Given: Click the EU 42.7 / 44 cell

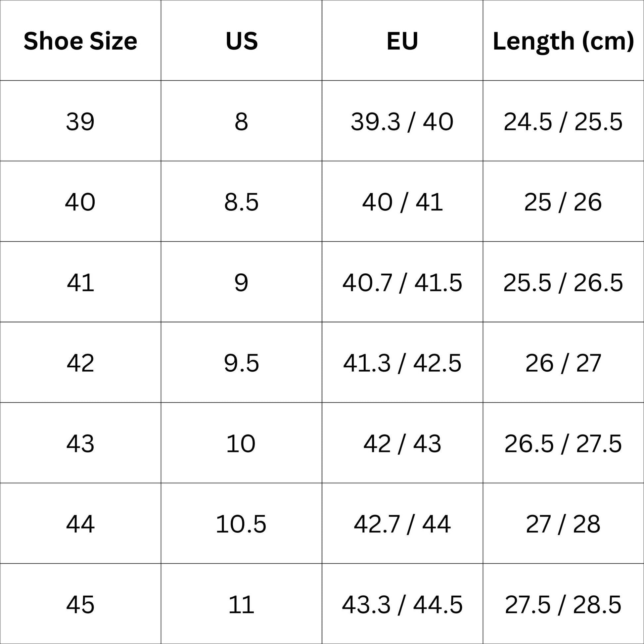Looking at the screenshot, I should (402, 524).
